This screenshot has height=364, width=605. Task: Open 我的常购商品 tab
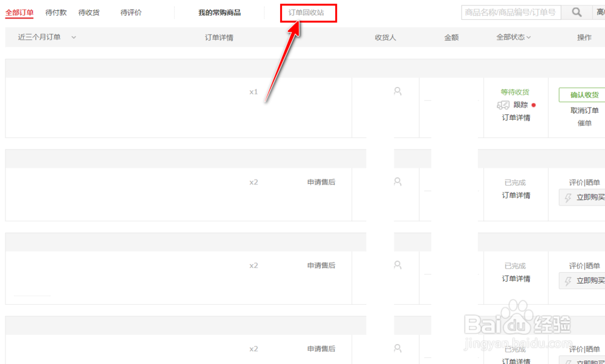[x=220, y=13]
